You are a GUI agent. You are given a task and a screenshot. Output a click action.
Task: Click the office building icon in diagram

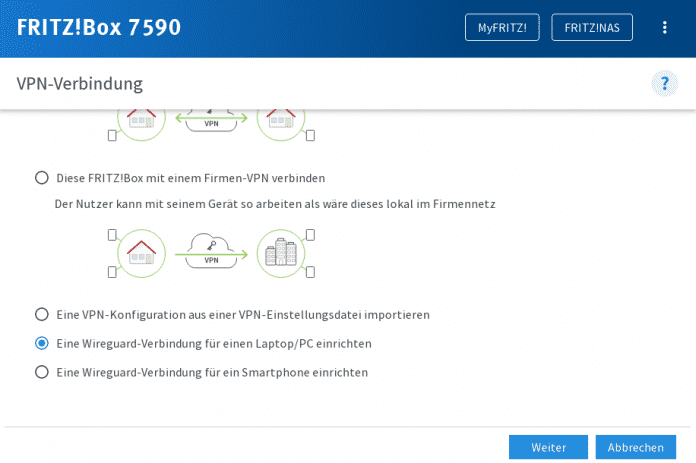(280, 253)
